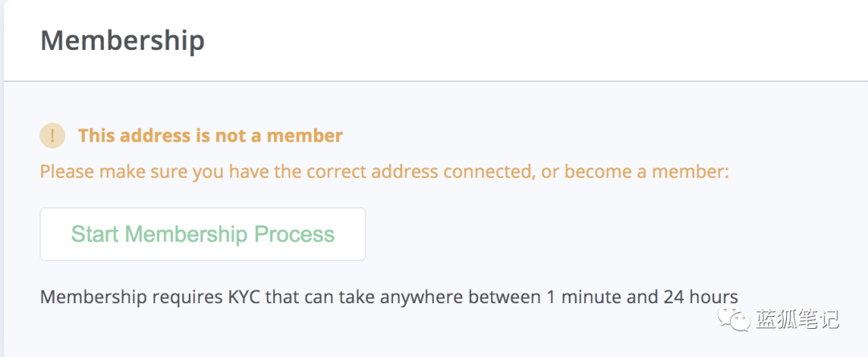Click 'Membership requires' at start of the note

[131, 297]
